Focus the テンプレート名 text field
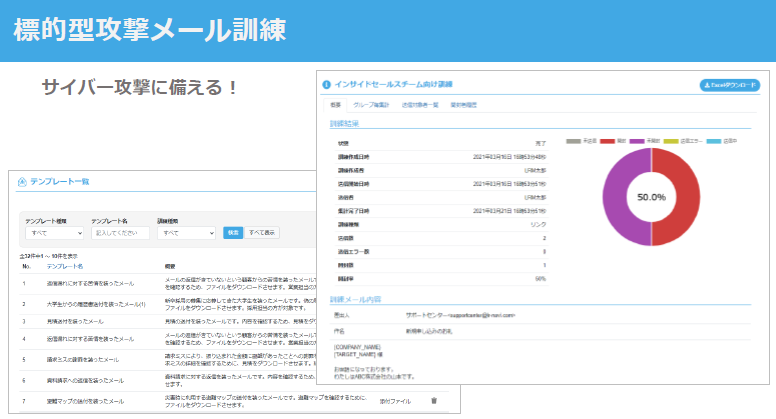The height and width of the screenshot is (419, 776). coord(119,233)
